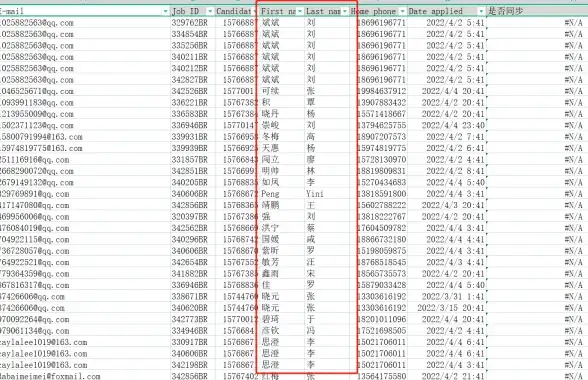This screenshot has height=380, width=588.
Task: Select first name cell 碧琦
Action: tap(270, 320)
